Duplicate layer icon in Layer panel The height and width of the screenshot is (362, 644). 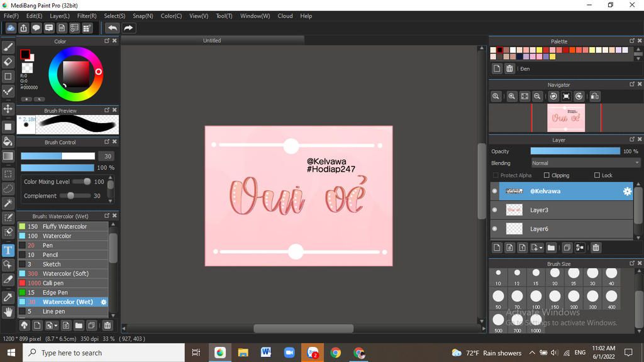coord(567,248)
